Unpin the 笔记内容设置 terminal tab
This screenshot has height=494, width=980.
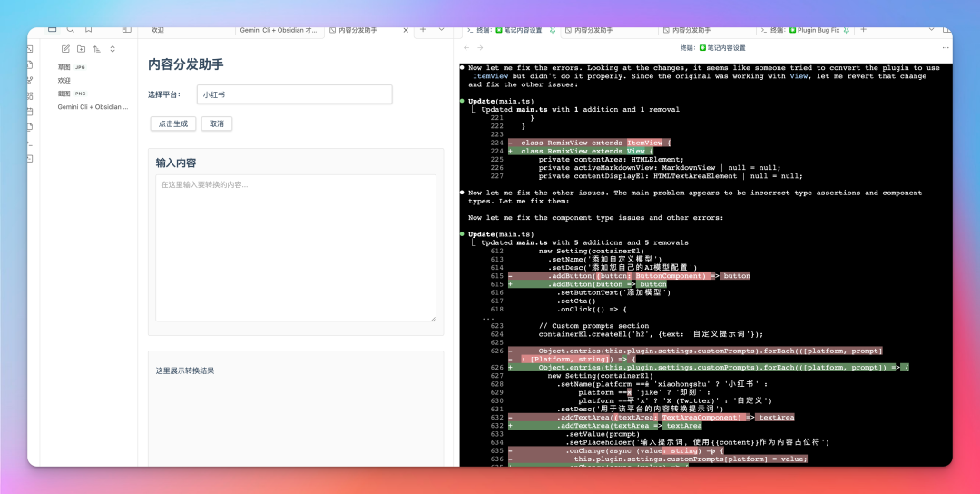coord(553,30)
